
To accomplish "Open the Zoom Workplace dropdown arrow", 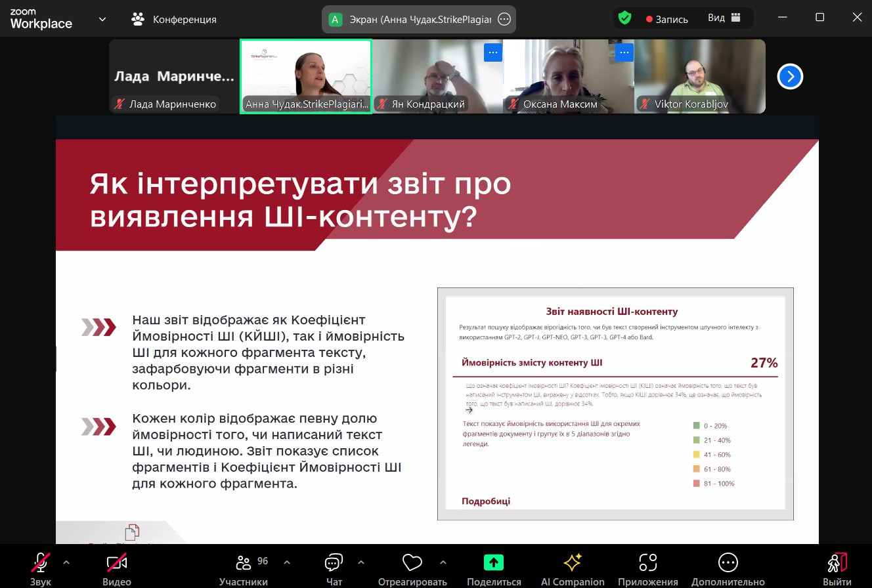I will pos(102,19).
